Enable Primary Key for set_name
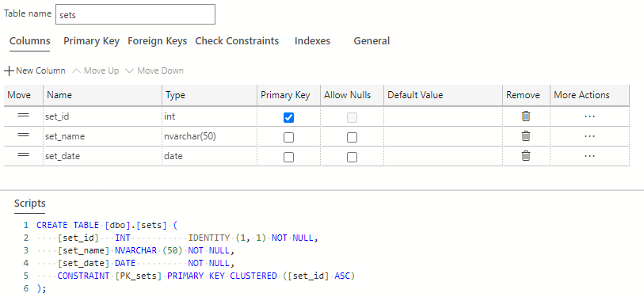This screenshot has height=297, width=644. pos(289,137)
